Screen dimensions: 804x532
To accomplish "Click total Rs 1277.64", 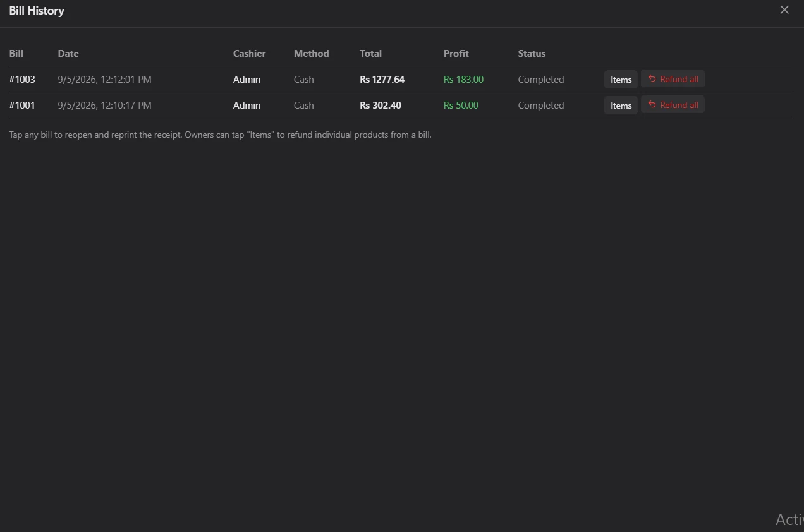I will 382,80.
